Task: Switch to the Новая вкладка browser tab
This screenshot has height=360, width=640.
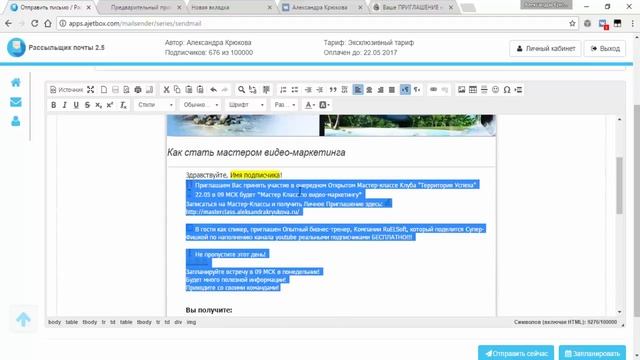Action: click(x=229, y=7)
